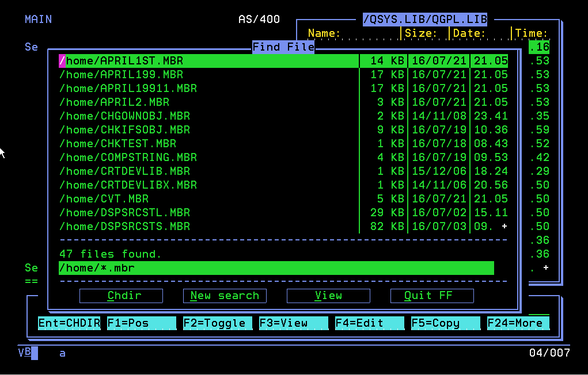Click the Date: column header

[x=469, y=33]
